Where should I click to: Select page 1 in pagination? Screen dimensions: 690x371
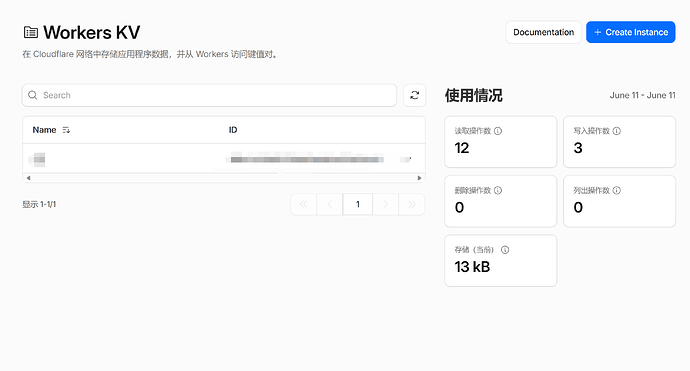(x=358, y=204)
